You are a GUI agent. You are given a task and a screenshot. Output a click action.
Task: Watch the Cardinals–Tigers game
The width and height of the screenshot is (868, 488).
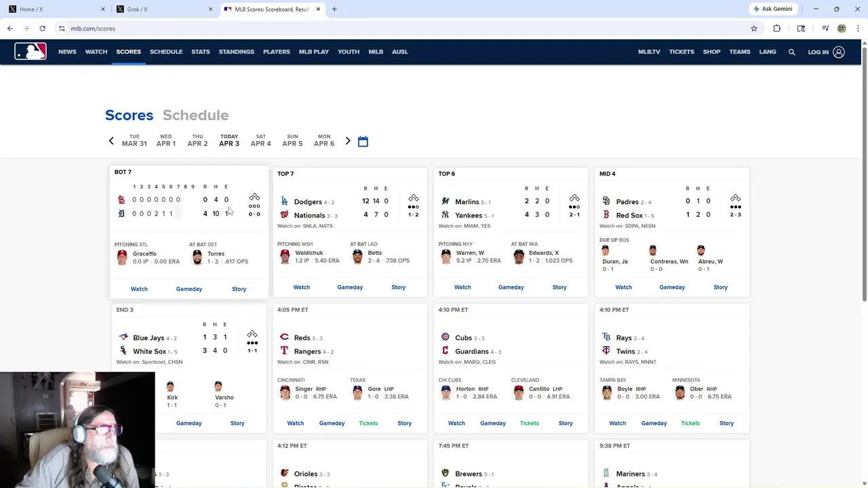tap(139, 289)
